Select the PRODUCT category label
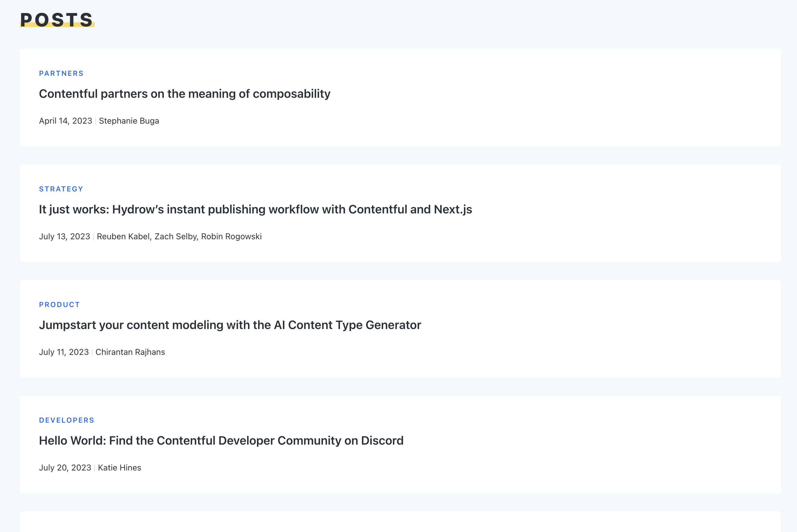Image resolution: width=797 pixels, height=532 pixels. 59,305
